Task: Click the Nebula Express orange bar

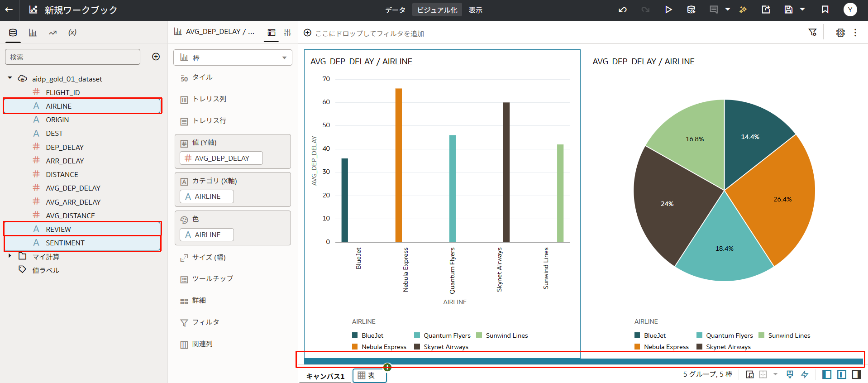Action: [399, 165]
